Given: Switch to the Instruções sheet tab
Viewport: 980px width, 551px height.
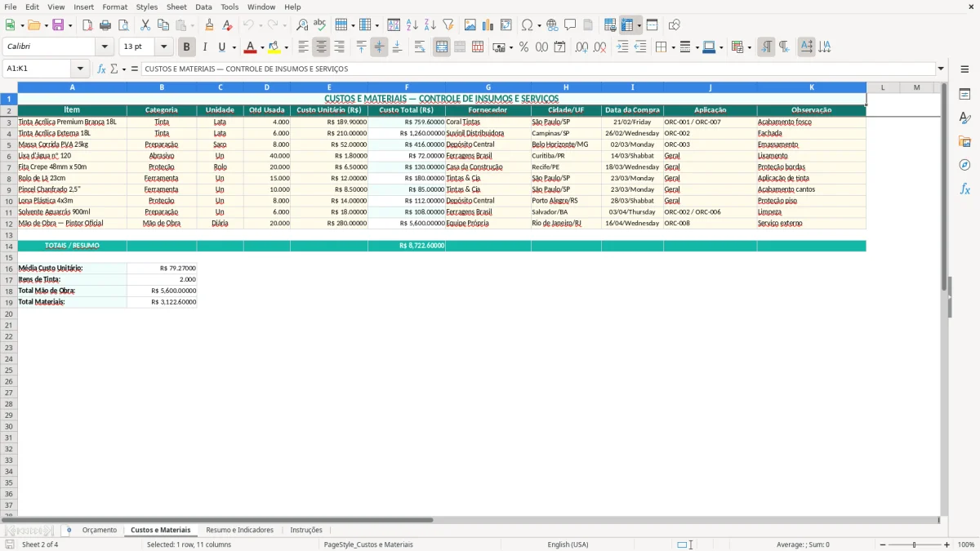Looking at the screenshot, I should point(306,530).
